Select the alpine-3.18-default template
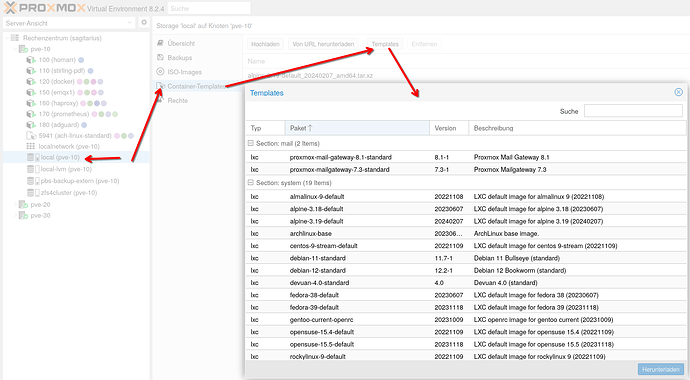Screen dimensions: 690x380 coord(466,209)
